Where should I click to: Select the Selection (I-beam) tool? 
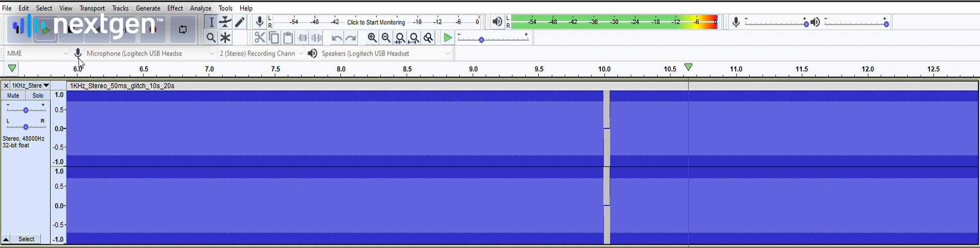pos(211,22)
